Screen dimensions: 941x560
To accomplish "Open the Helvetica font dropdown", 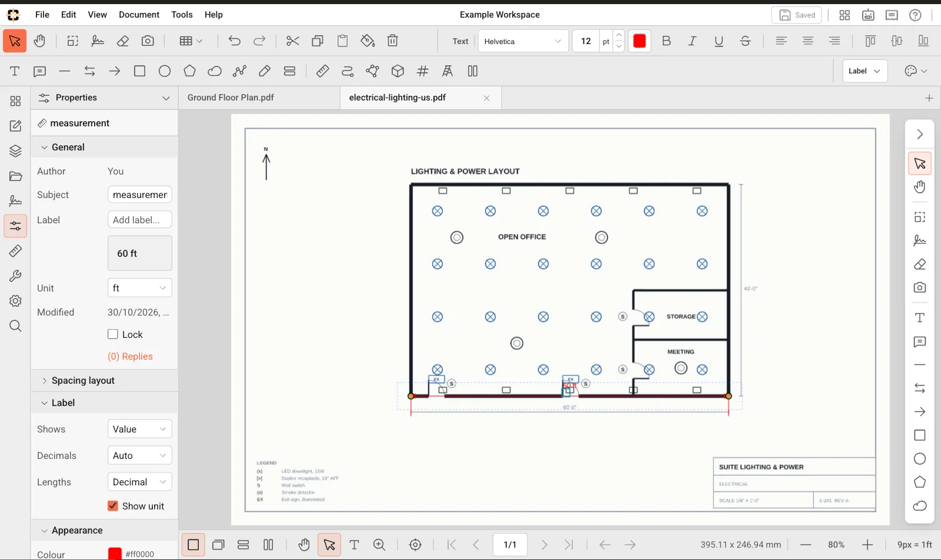I will (523, 41).
